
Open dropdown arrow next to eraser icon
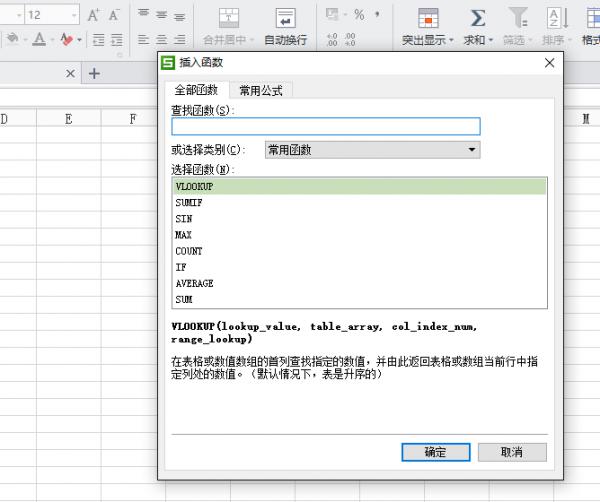coord(80,39)
